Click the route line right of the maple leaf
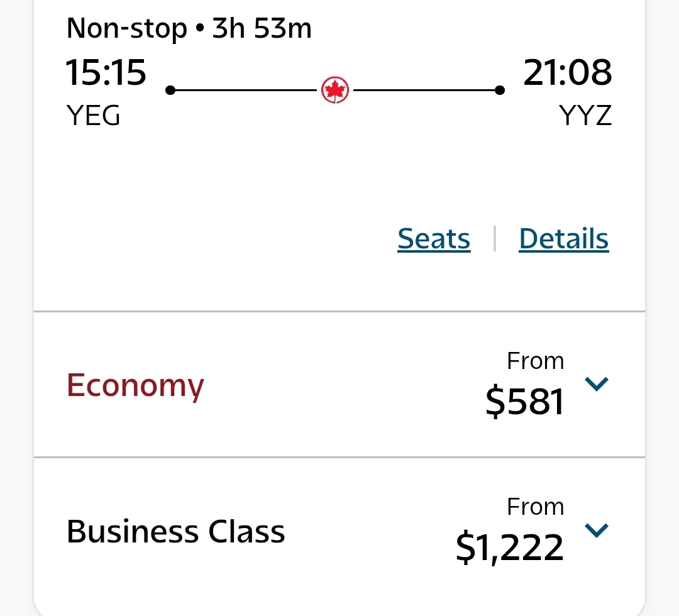The width and height of the screenshot is (679, 616). [424, 91]
